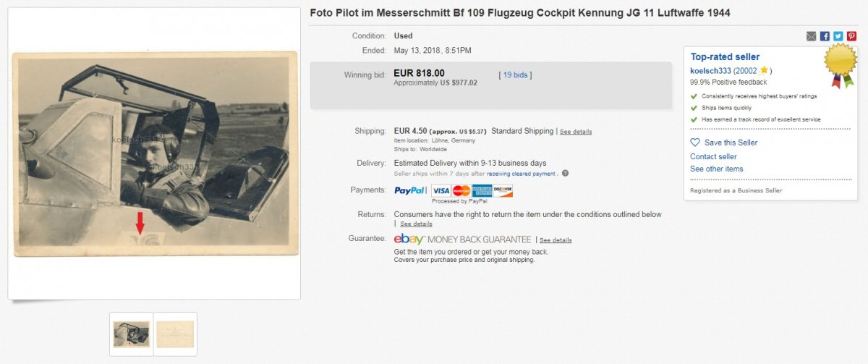
Task: Share listing via the email envelope icon
Action: 812,36
